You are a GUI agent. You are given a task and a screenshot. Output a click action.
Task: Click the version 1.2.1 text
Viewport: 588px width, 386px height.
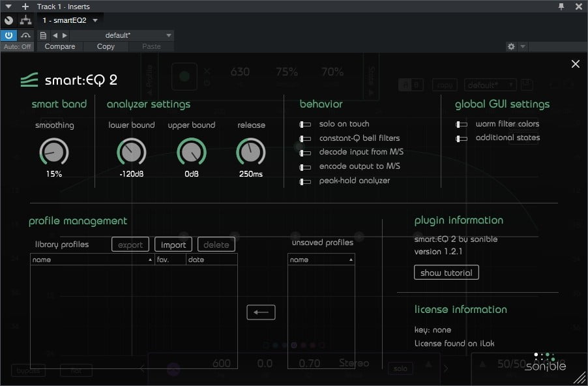tap(438, 252)
